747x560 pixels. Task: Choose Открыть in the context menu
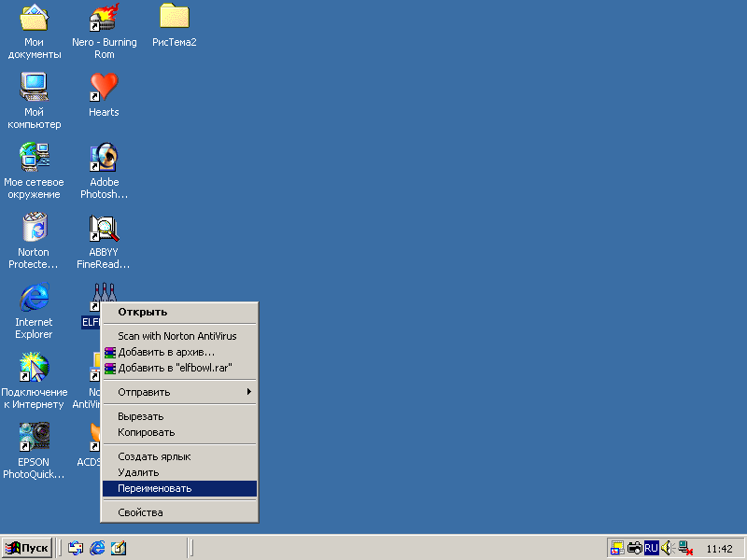tap(179, 313)
